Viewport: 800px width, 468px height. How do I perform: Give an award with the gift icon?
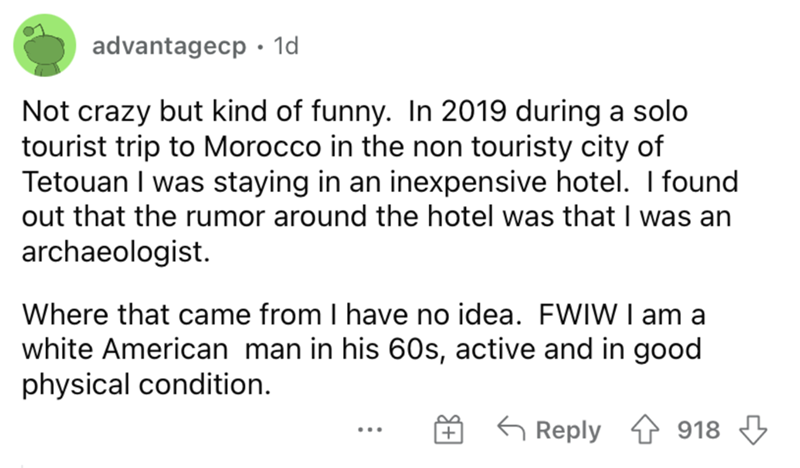(x=445, y=430)
